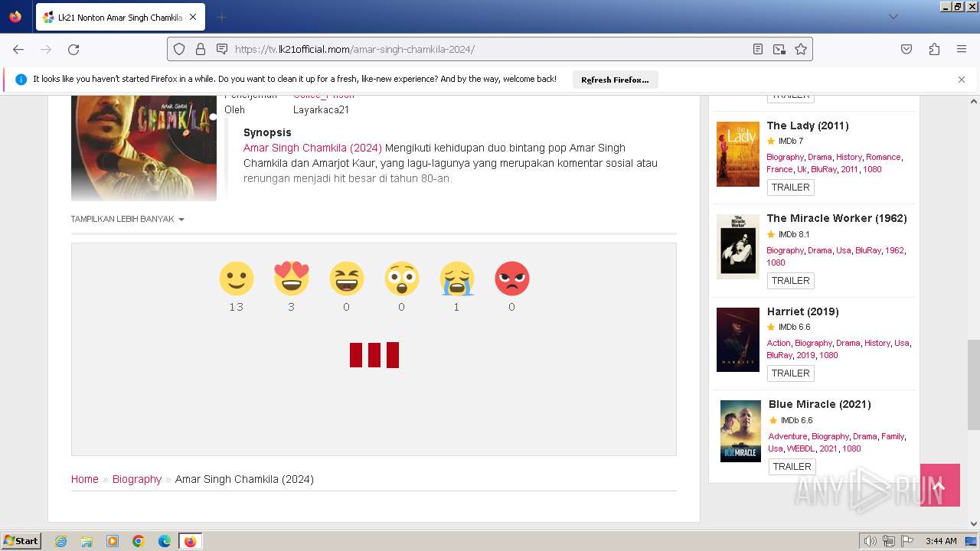Open the Firefox hamburger menu
The height and width of the screenshot is (551, 980).
(962, 49)
